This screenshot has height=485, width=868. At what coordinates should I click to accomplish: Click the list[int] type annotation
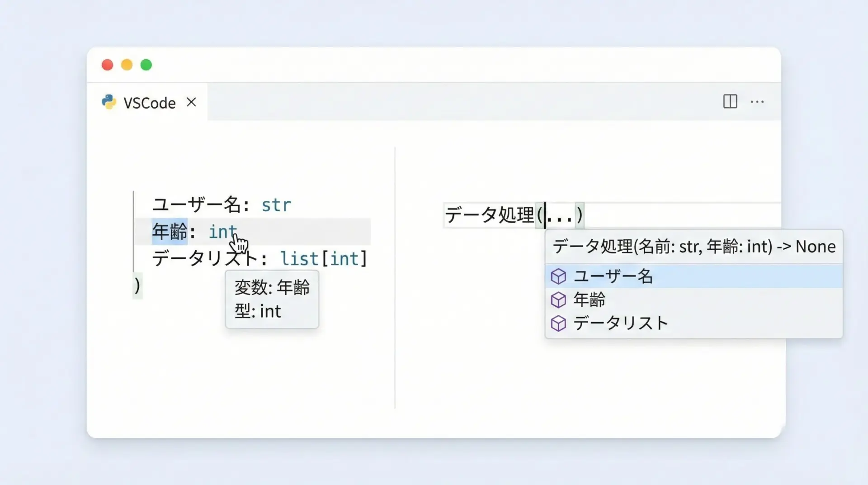click(x=323, y=259)
